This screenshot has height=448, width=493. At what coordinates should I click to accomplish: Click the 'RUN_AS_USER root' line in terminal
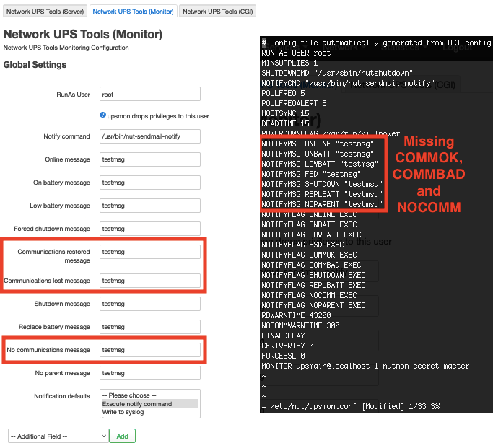point(296,53)
